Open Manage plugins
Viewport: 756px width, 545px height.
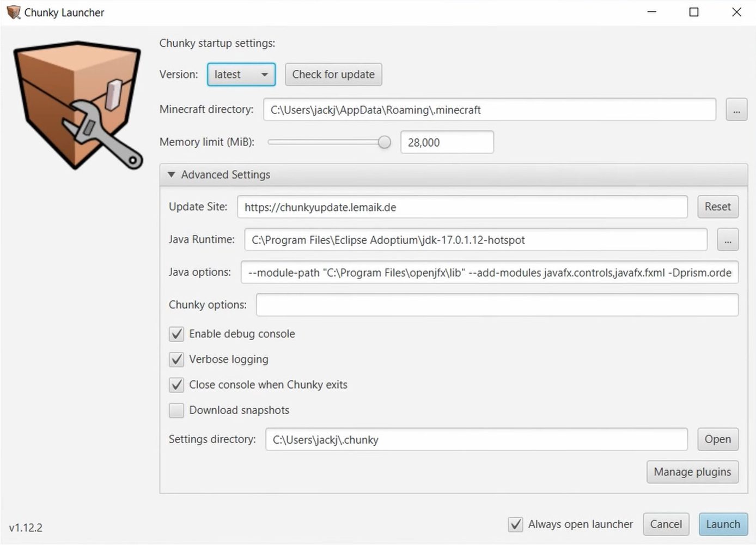pyautogui.click(x=692, y=472)
